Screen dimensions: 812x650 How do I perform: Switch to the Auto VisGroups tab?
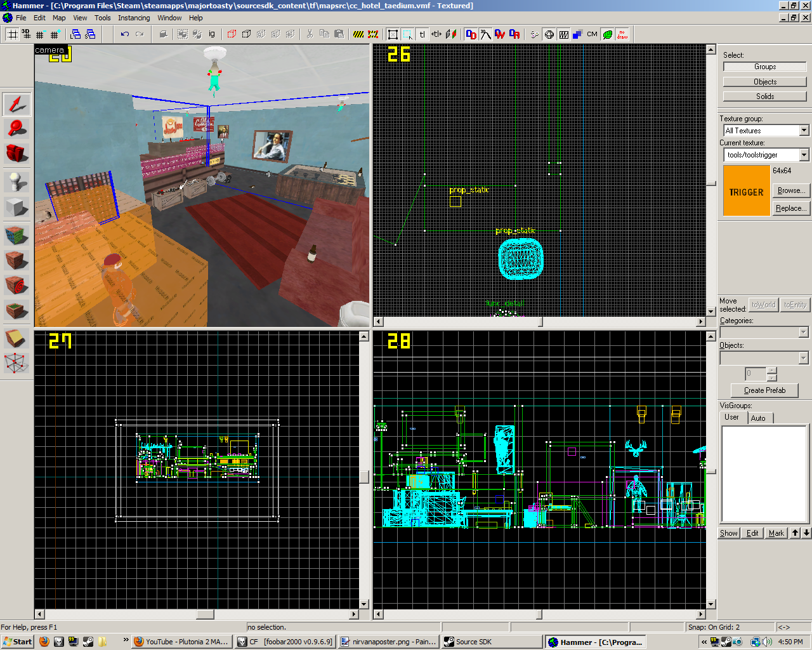click(758, 418)
